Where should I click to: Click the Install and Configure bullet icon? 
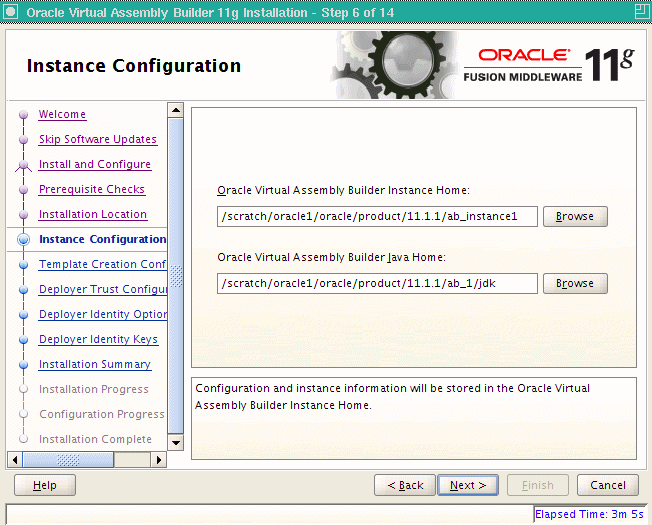tap(24, 165)
